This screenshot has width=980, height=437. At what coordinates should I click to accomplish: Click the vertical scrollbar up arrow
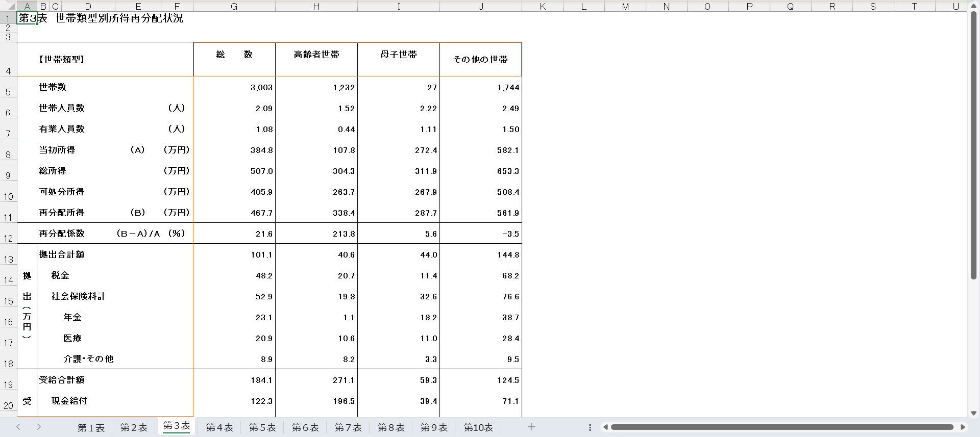click(973, 6)
